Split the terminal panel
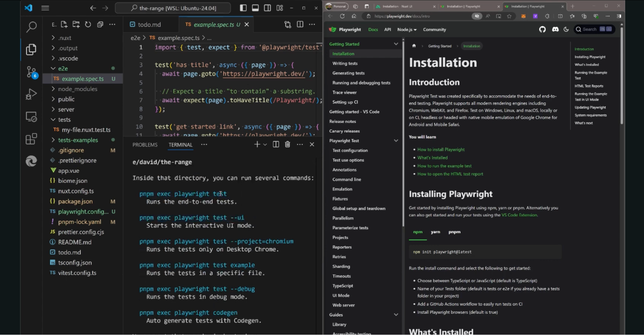Viewport: 644px width, 335px height. click(x=276, y=144)
